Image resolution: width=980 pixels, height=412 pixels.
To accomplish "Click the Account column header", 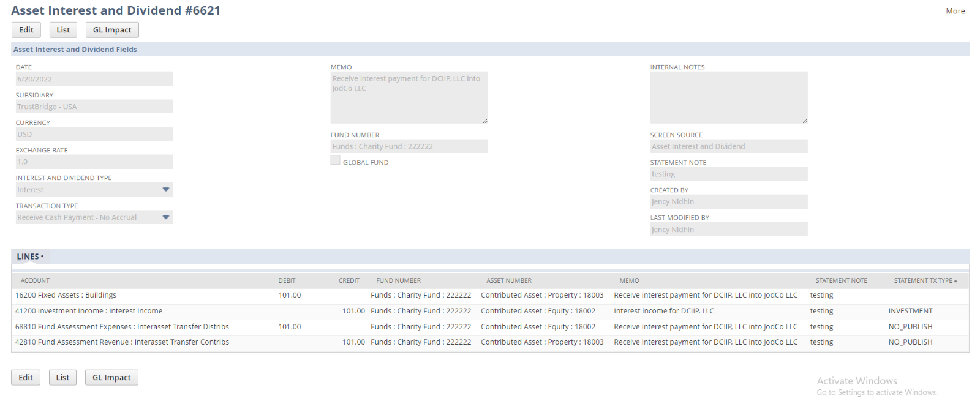I will (35, 280).
